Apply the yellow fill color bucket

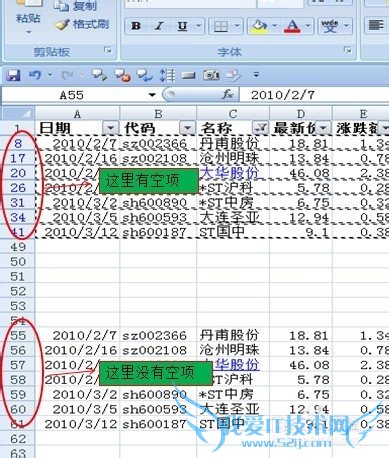coord(259,26)
